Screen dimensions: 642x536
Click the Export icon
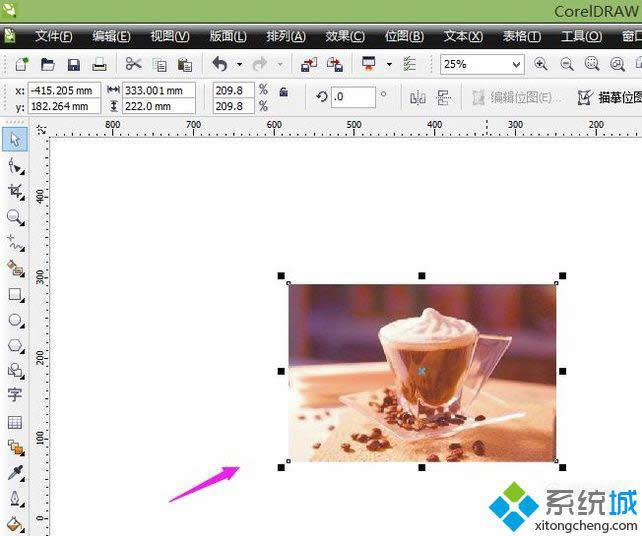335,64
